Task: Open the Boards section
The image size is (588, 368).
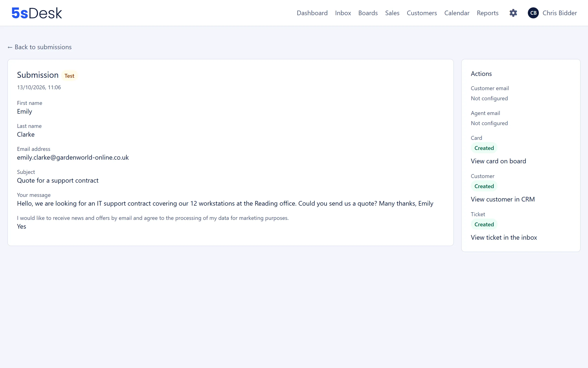Action: (x=368, y=13)
